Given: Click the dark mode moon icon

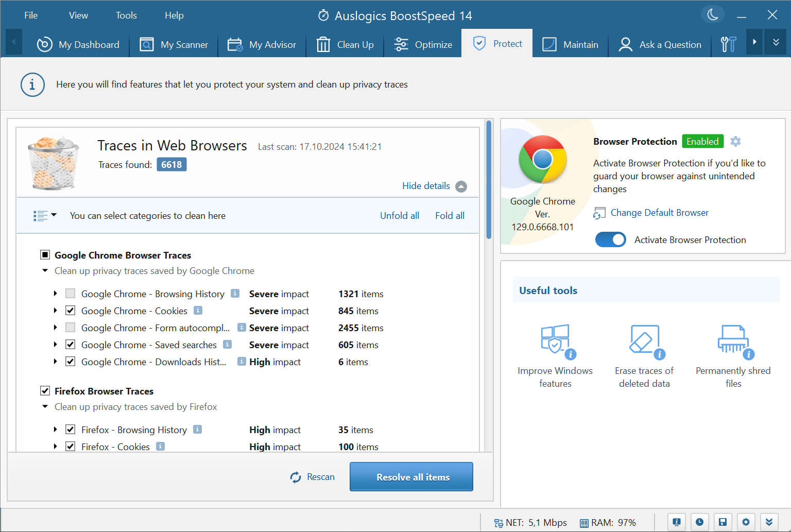Looking at the screenshot, I should pos(712,14).
